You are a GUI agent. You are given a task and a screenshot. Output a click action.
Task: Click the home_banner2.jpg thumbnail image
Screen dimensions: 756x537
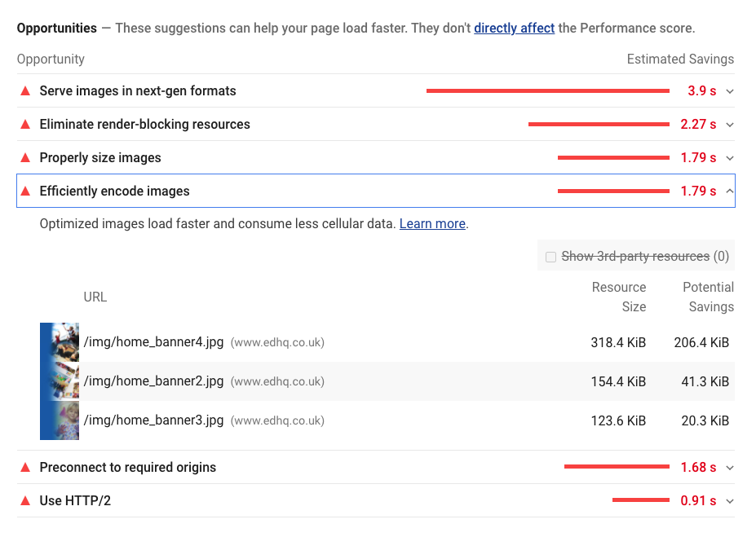(60, 381)
